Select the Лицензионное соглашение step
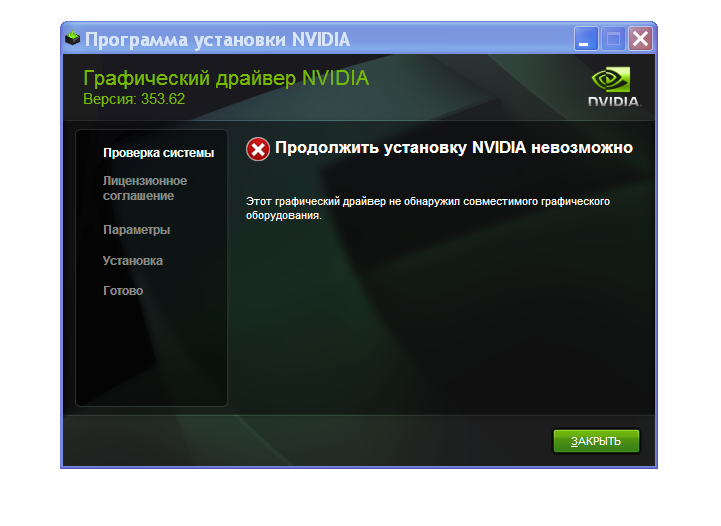Screen dimensions: 721x526 [145, 188]
